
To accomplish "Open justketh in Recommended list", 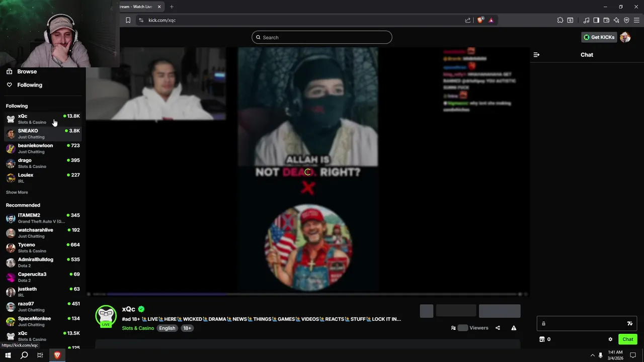I will tap(43, 292).
